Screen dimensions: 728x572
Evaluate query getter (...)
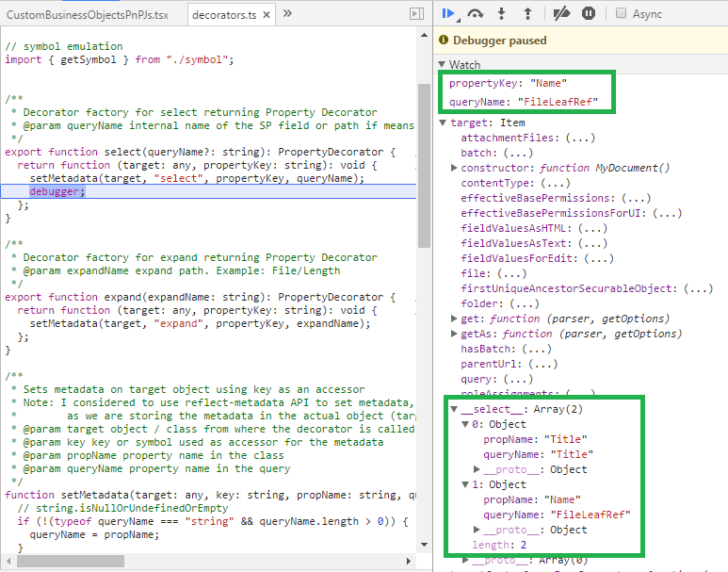[518, 379]
